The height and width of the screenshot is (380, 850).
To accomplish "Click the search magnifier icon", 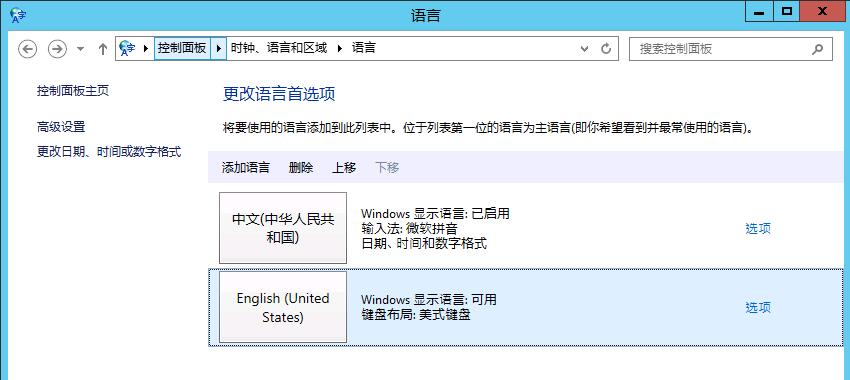I will click(x=817, y=49).
